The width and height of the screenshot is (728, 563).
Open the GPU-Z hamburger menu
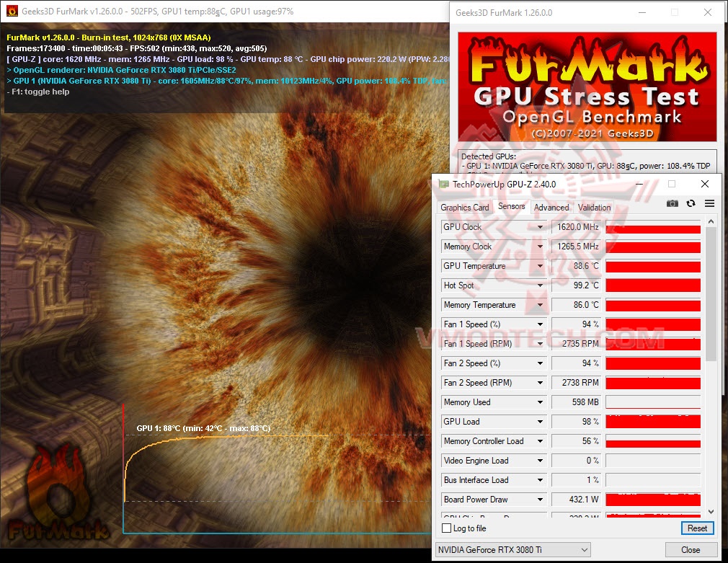click(709, 203)
